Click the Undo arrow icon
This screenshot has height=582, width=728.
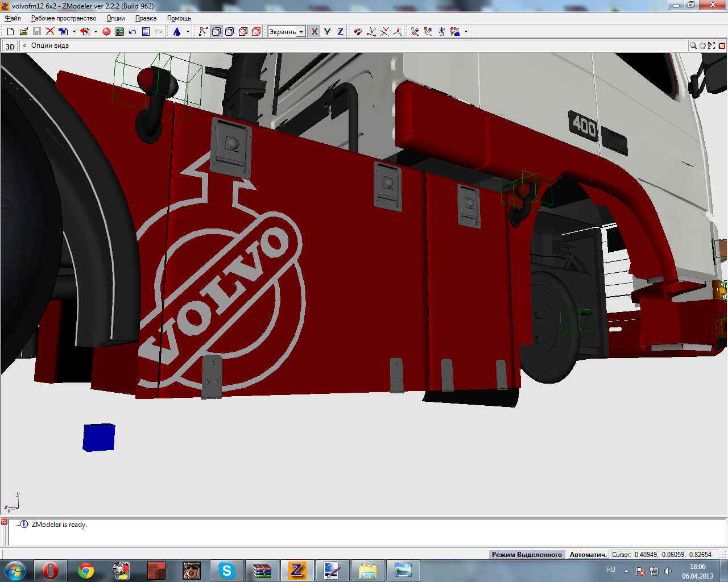click(133, 32)
